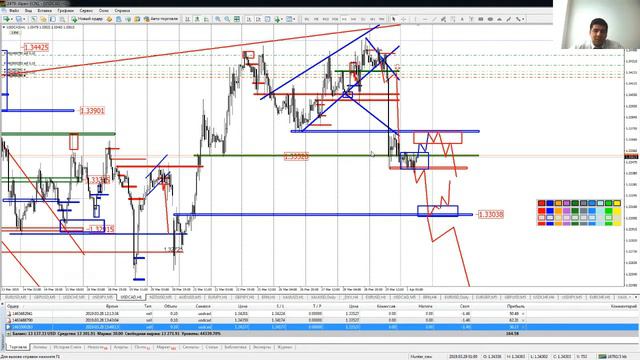Expand the indicators list dropdown arrow
This screenshot has height=360, width=640.
[282, 19]
